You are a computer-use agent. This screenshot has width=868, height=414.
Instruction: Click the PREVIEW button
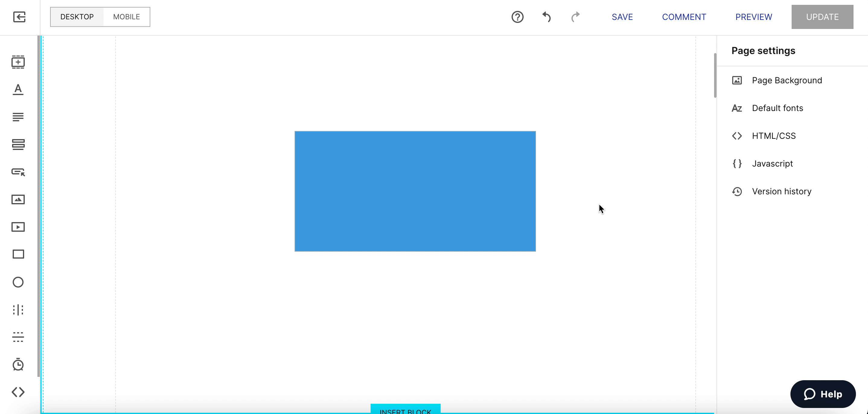click(x=753, y=17)
